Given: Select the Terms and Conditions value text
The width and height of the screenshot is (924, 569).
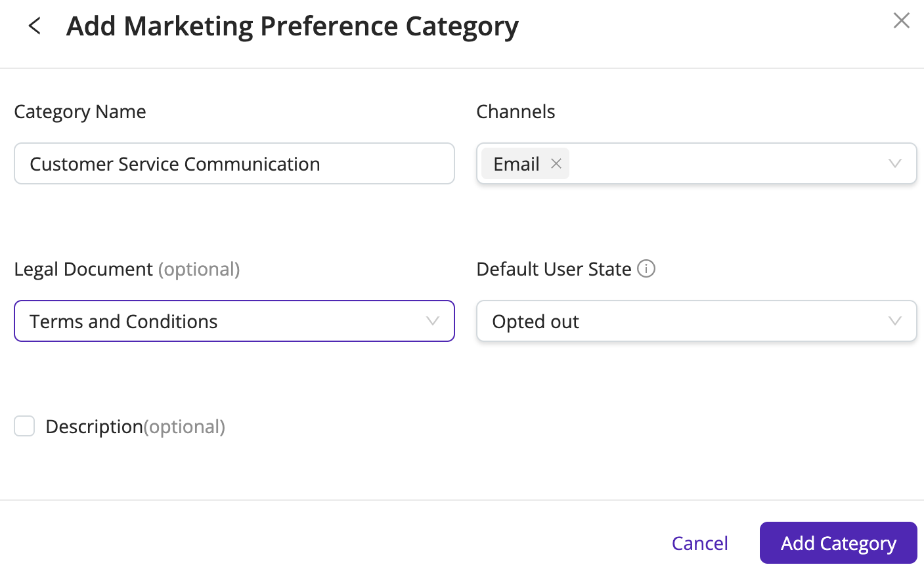Looking at the screenshot, I should (123, 322).
